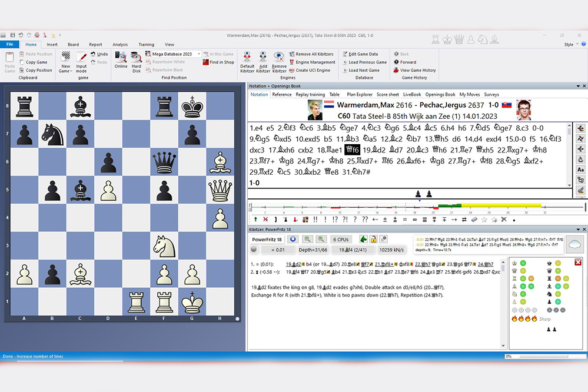Click the Add Kibitzer icon

[263, 59]
